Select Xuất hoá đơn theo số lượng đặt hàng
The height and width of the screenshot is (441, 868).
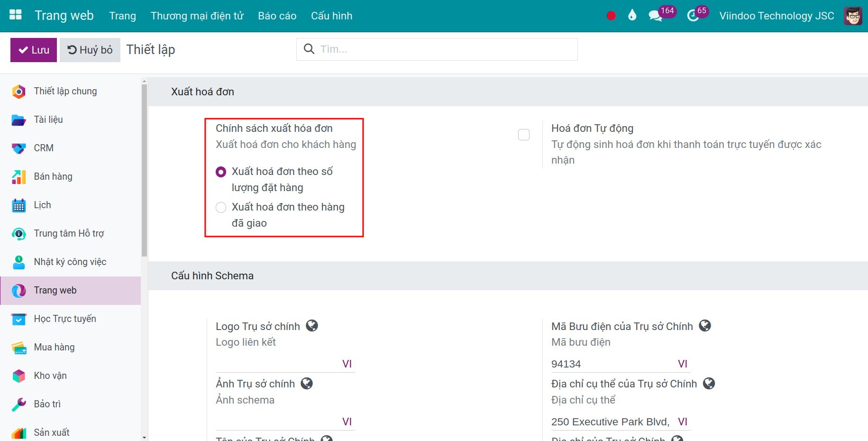221,172
